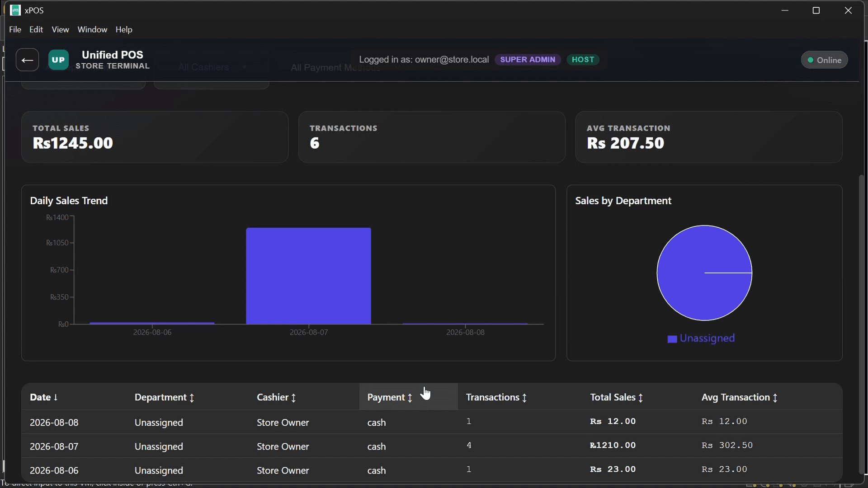Open the All Payment Methods dropdown
This screenshot has height=488, width=868.
[x=344, y=67]
